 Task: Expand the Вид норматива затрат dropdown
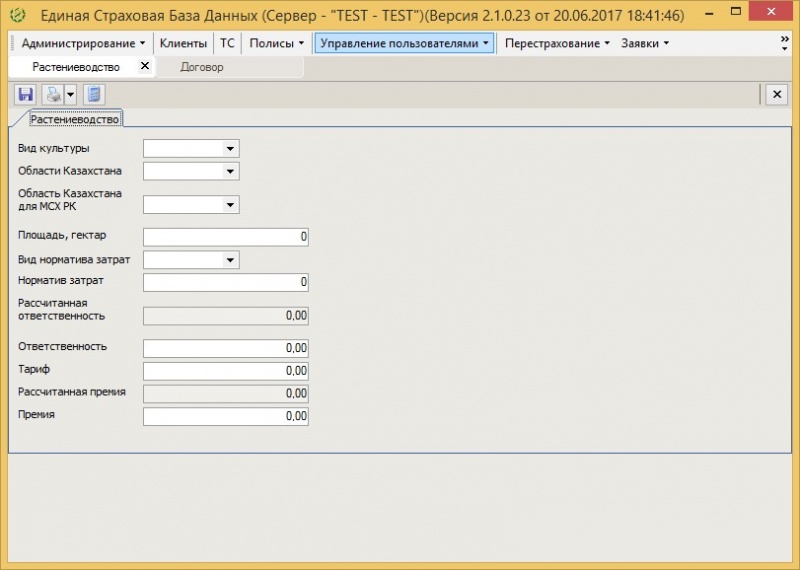tap(230, 260)
